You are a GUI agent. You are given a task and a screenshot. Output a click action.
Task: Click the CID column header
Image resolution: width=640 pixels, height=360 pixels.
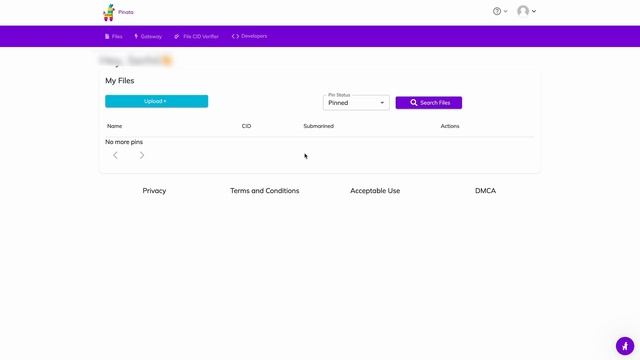click(246, 126)
